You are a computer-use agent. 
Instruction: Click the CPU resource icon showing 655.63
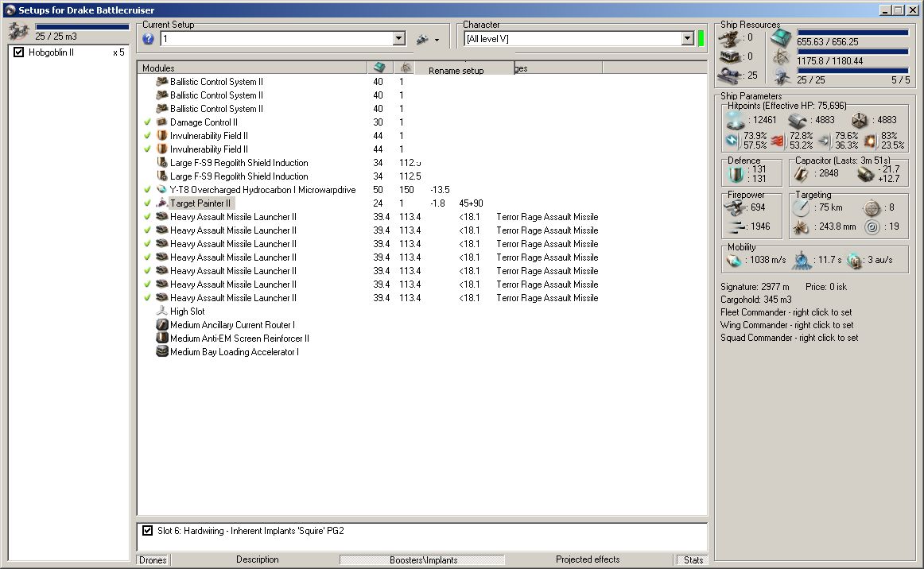click(782, 39)
